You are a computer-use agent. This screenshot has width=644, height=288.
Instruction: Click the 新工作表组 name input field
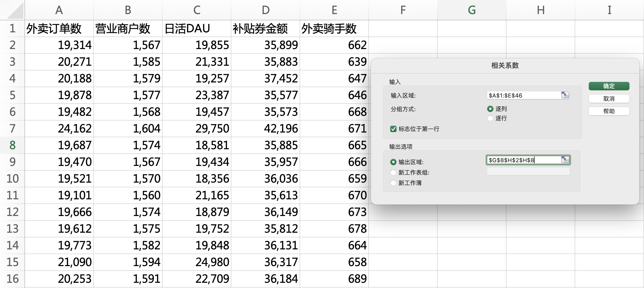click(x=528, y=172)
